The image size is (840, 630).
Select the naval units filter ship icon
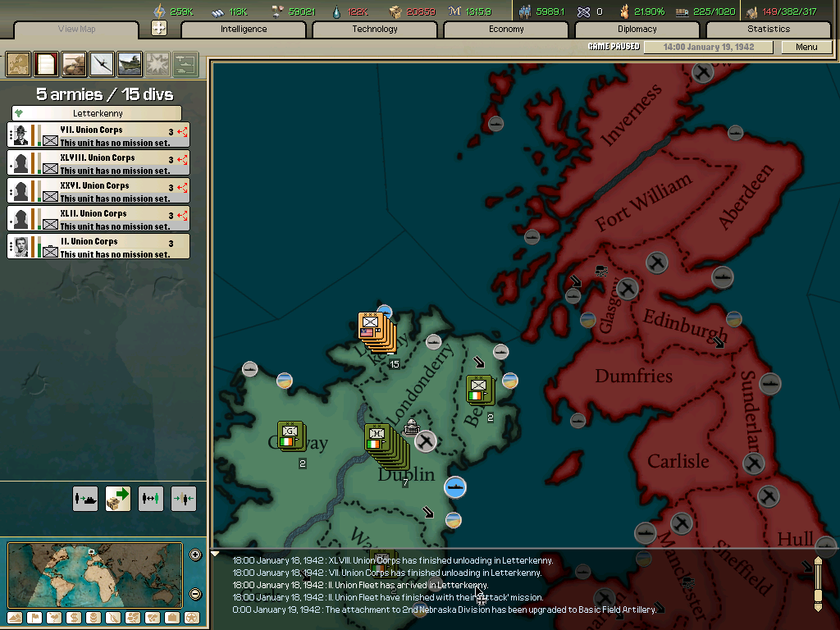coord(129,63)
